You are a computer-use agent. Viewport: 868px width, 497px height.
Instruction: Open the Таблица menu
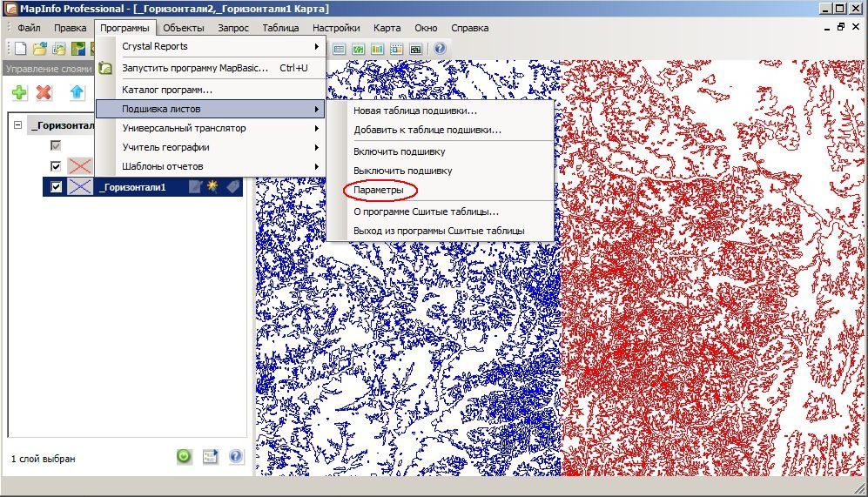[x=280, y=28]
